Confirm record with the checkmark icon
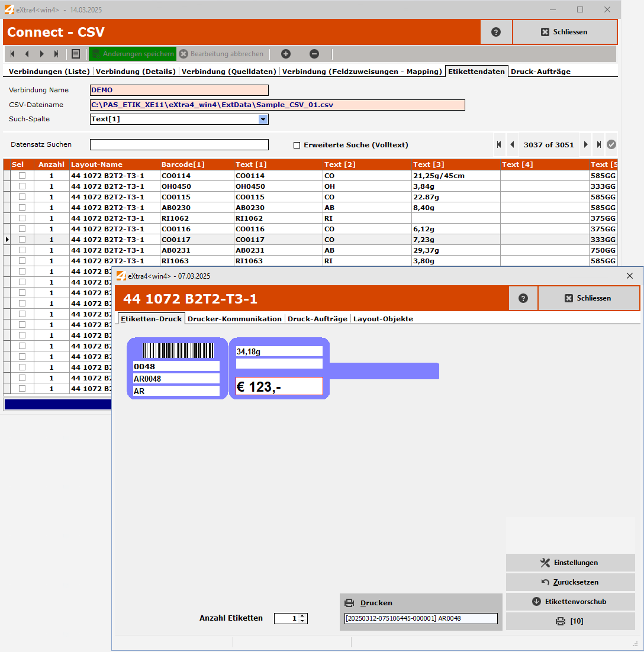Screen dimensions: 644x652 611,144
